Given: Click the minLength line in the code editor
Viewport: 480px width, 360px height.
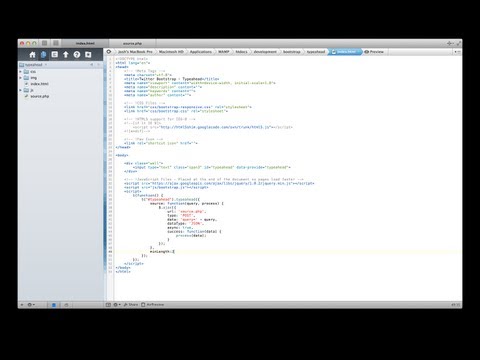Looking at the screenshot, I should point(162,252).
